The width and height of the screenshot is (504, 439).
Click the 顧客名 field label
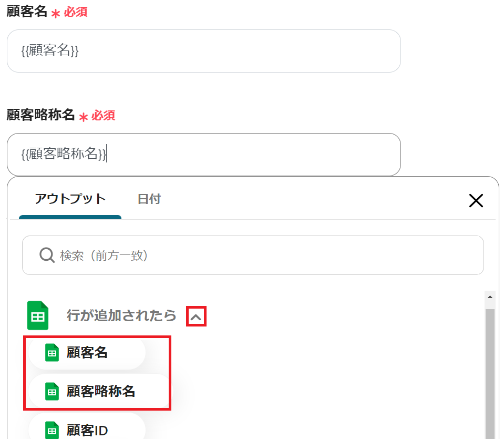pyautogui.click(x=27, y=12)
